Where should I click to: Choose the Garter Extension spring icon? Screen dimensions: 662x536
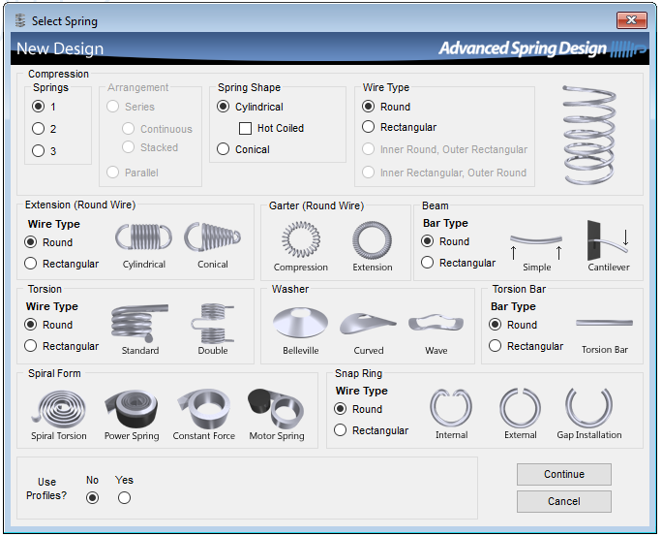click(372, 240)
